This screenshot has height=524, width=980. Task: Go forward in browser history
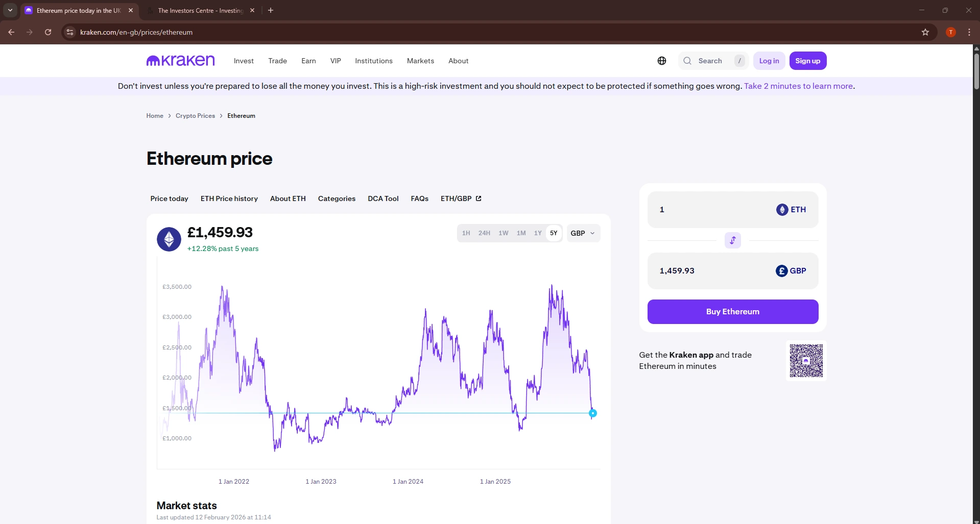click(30, 32)
